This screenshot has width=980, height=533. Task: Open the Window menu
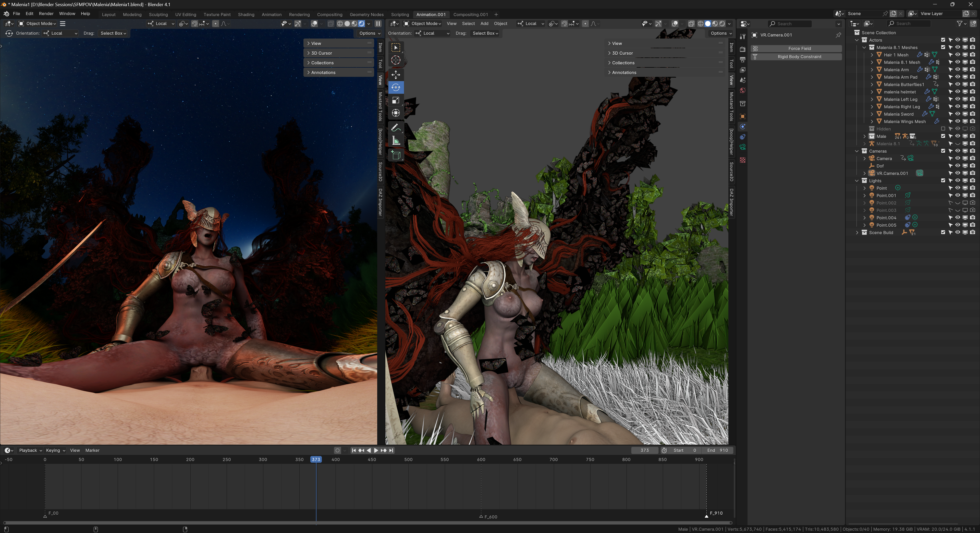67,14
